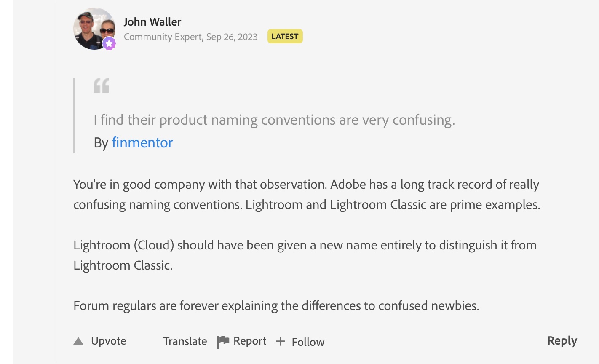Open John Waller's profile name link

tap(152, 22)
